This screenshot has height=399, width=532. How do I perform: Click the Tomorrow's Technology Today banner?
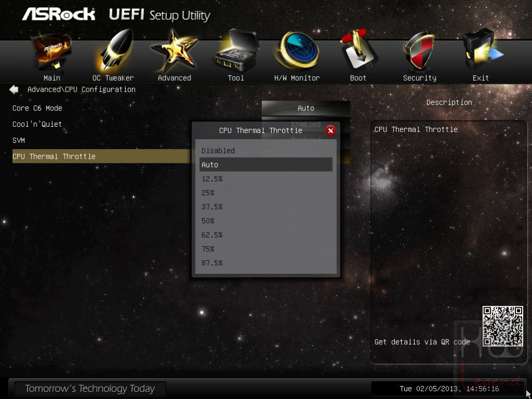[x=90, y=389]
